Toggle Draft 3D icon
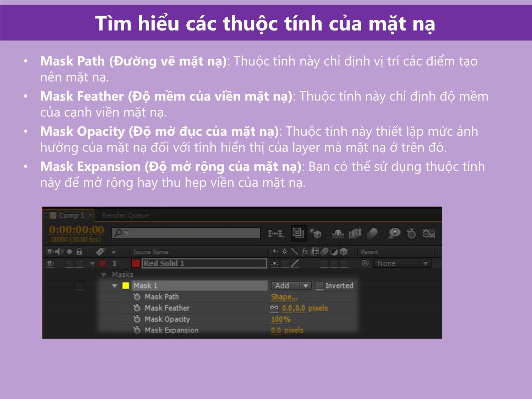Viewport: 532px width, 399px height. [x=315, y=233]
